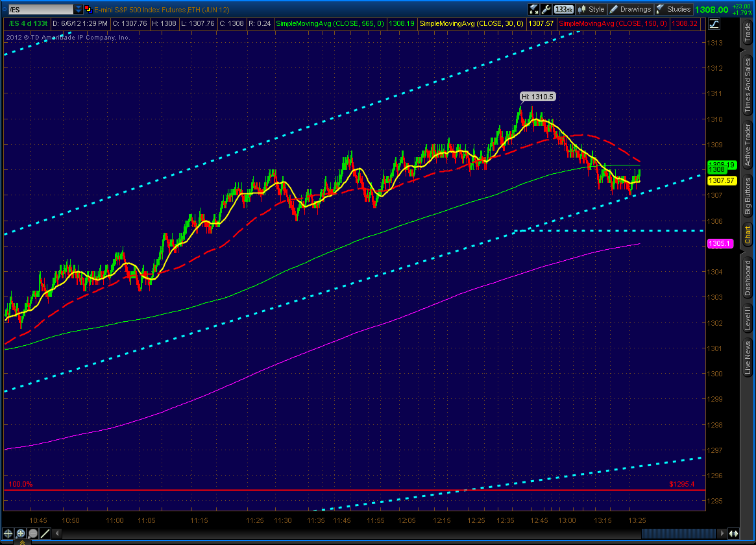Click the D: 6/6/12 1:29 PM date readout
Viewport: 756px width, 545px height.
coord(80,23)
